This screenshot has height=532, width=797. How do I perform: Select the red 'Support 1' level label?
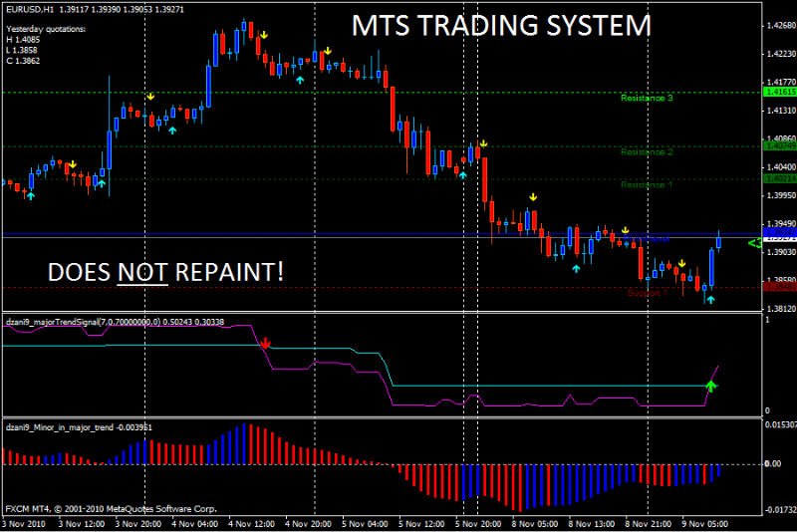(x=647, y=293)
